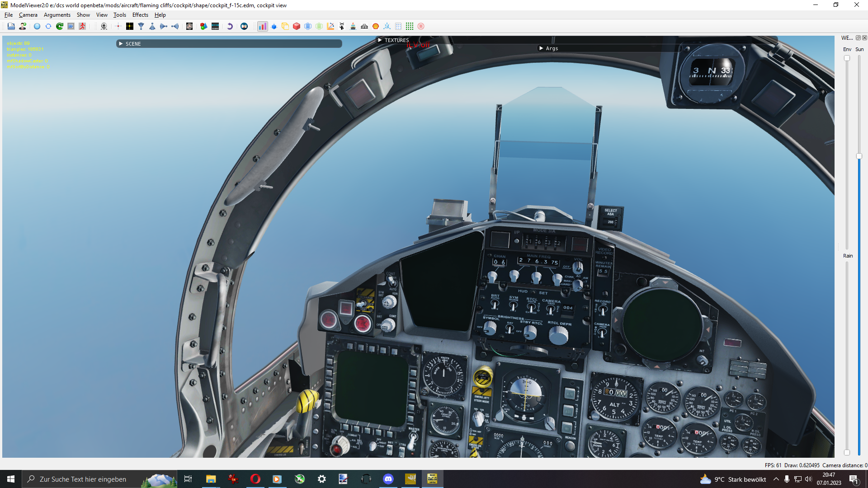
Task: Click the red running figure icon
Action: [x=82, y=26]
